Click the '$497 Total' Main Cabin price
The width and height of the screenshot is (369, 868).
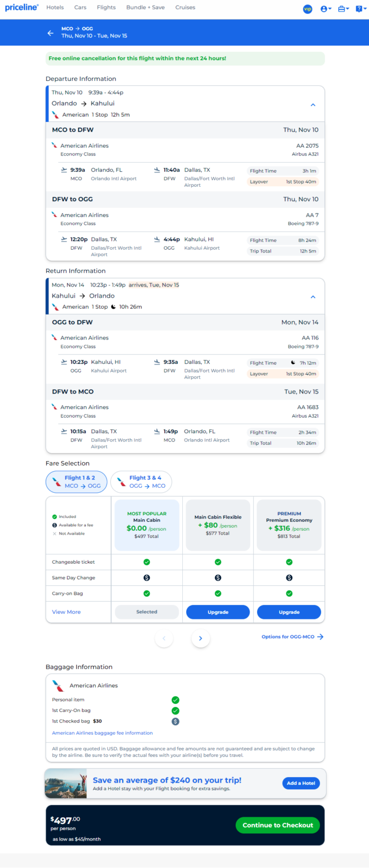click(x=146, y=536)
